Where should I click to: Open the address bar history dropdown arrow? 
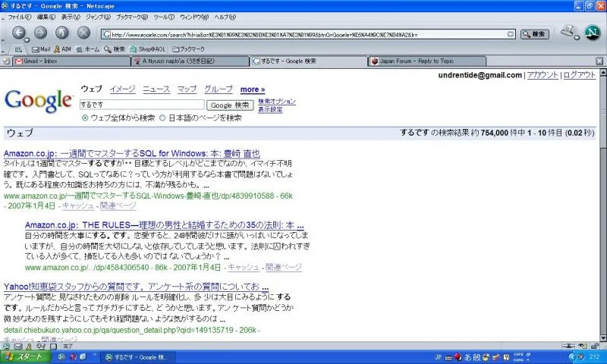pyautogui.click(x=511, y=34)
